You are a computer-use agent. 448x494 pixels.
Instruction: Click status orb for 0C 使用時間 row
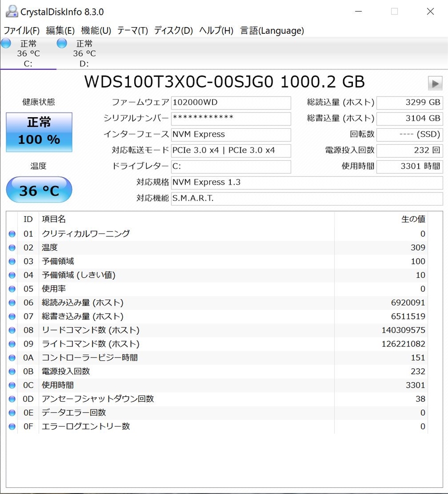[x=12, y=385]
